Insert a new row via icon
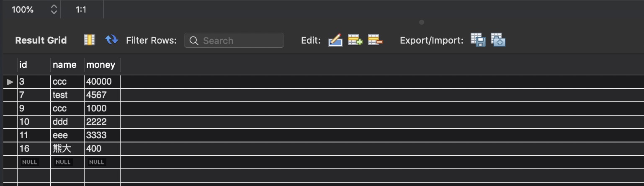The width and height of the screenshot is (644, 186). tap(355, 40)
